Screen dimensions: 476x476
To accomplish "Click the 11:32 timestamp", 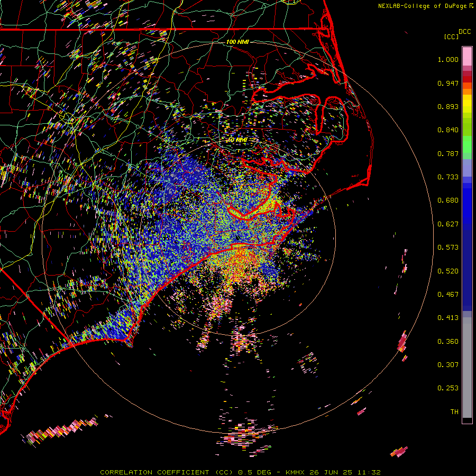I will 369,472.
